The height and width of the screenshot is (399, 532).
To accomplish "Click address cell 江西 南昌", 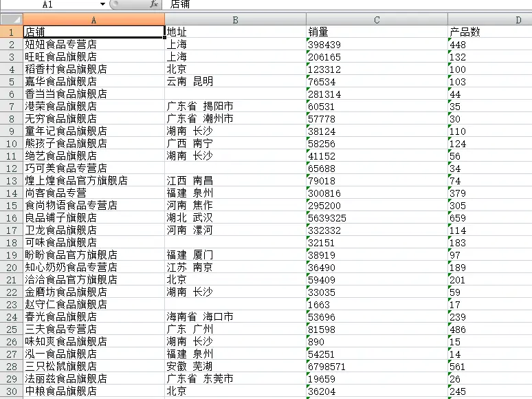I will coord(236,181).
